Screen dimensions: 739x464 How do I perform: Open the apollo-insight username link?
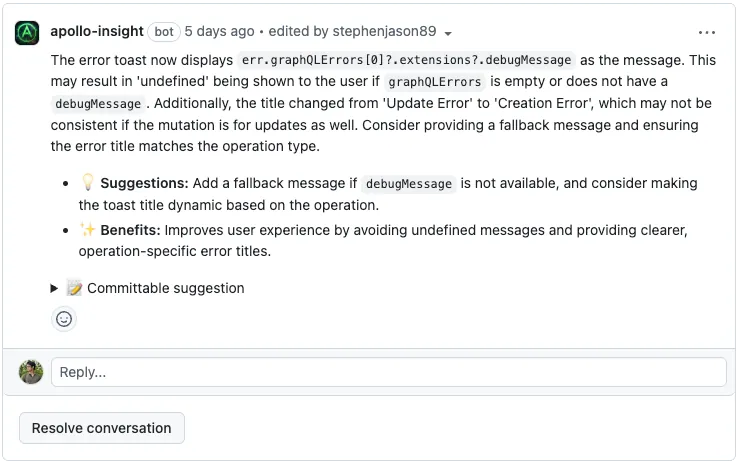point(97,32)
